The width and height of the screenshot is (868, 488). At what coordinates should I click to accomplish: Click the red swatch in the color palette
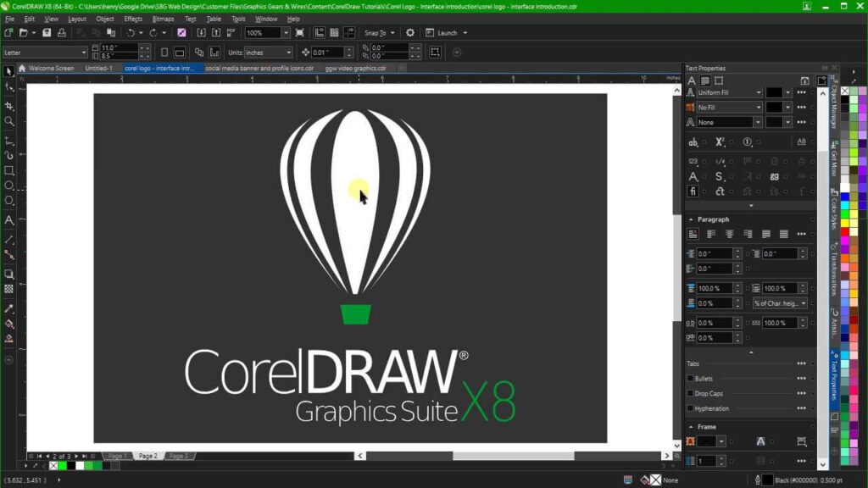tap(845, 232)
